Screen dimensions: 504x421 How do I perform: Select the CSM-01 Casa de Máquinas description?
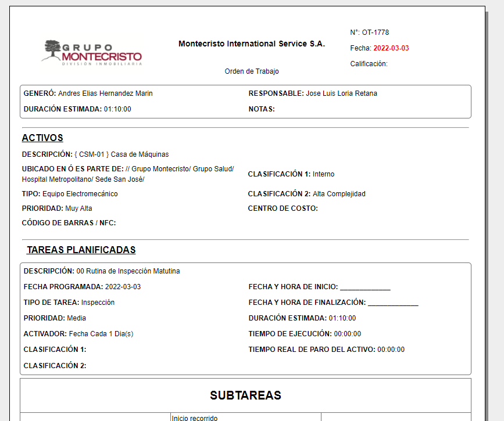click(x=121, y=154)
